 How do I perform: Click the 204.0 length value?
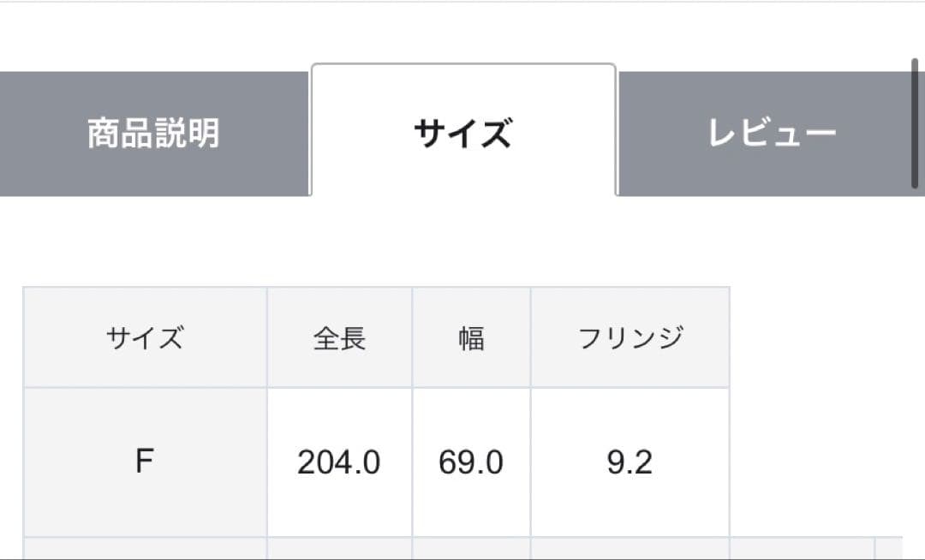pos(339,461)
